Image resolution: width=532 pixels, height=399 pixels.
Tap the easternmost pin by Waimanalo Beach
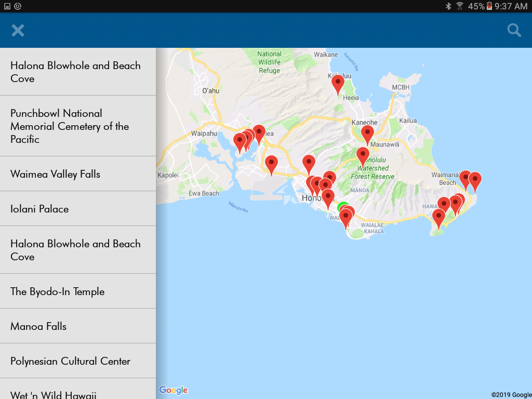475,181
